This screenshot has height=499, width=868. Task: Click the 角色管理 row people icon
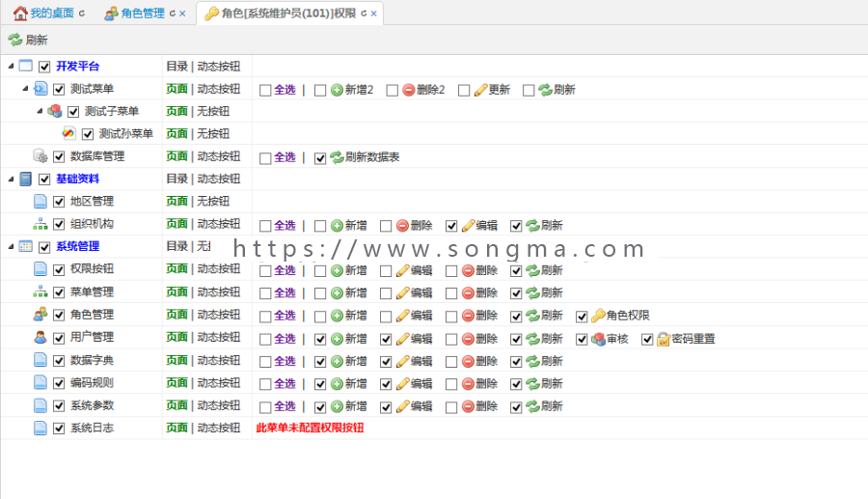point(41,315)
